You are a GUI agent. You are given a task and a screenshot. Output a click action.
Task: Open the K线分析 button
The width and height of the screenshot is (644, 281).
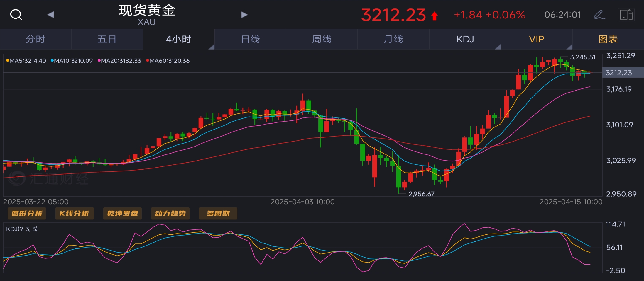(x=75, y=213)
